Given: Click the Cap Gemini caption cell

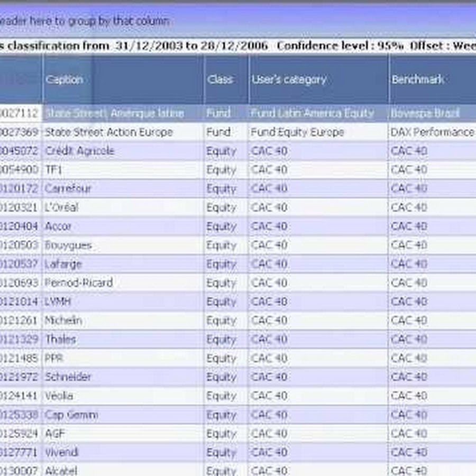Looking at the screenshot, I should [71, 415].
